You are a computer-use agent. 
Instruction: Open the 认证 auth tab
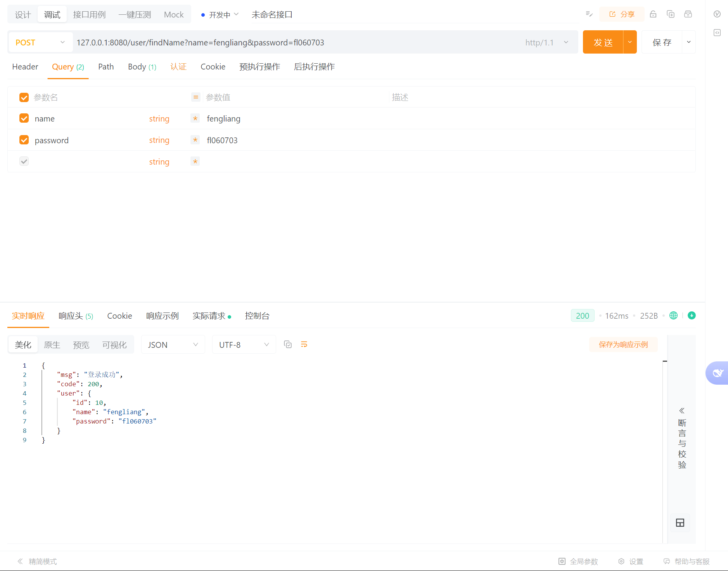tap(178, 67)
